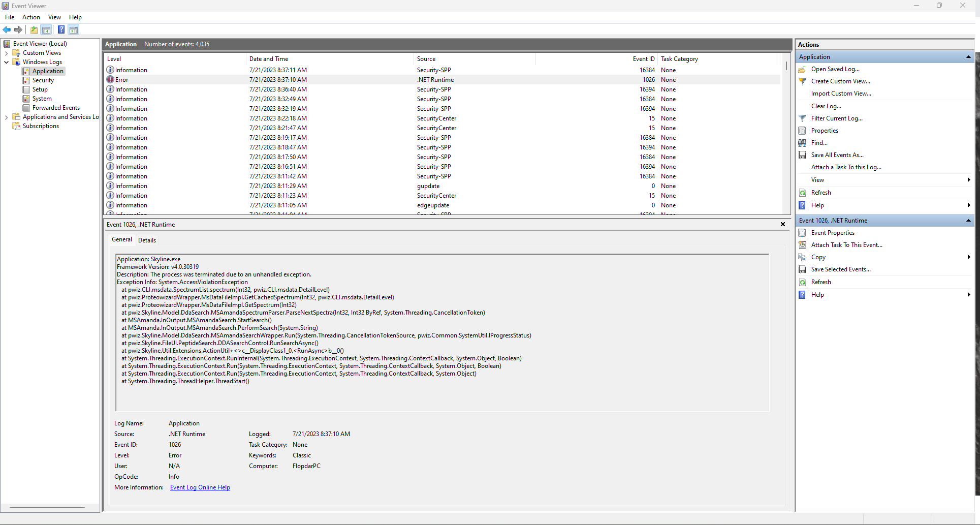The width and height of the screenshot is (980, 525).
Task: Click the Save All Events As disk icon
Action: [x=802, y=155]
